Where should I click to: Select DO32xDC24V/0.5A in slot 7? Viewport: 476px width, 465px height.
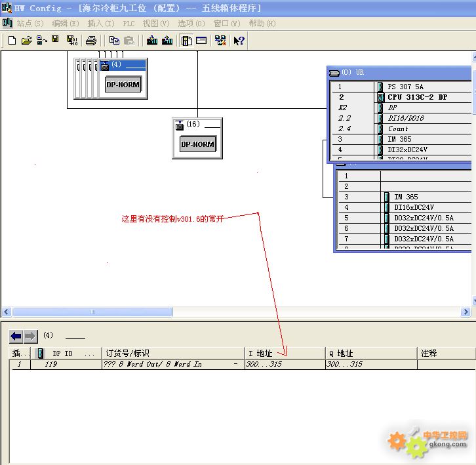pos(405,239)
